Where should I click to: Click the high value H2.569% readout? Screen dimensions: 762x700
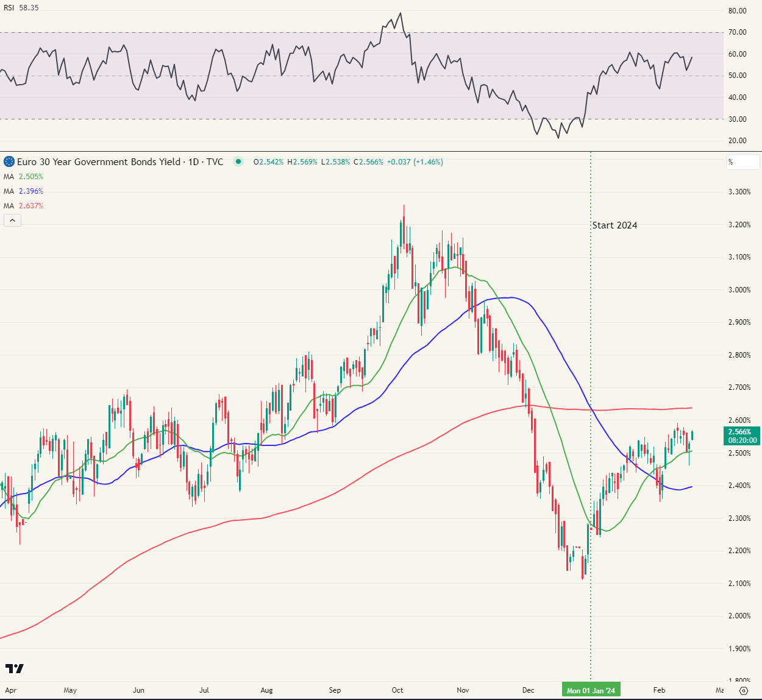[x=302, y=162]
